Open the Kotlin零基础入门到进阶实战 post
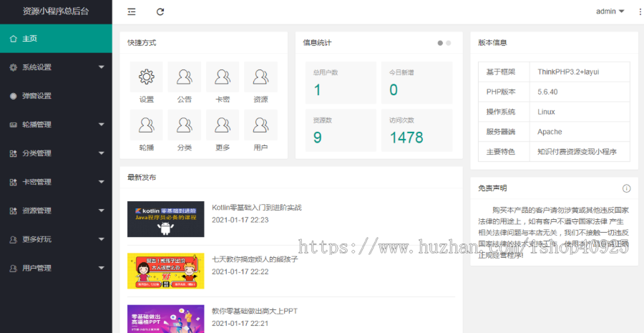Viewport: 644px width, 333px height. (x=257, y=208)
